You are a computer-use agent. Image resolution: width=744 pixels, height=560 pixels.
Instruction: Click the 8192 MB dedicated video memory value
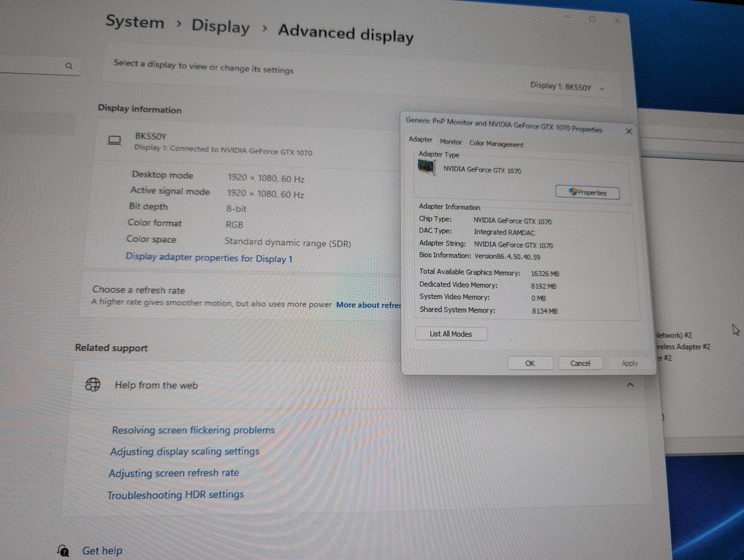point(543,286)
